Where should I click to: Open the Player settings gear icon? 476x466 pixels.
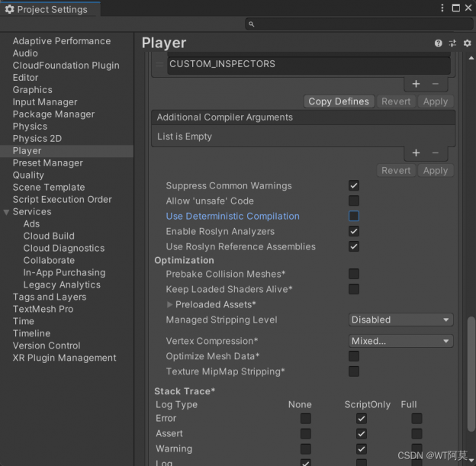[467, 43]
